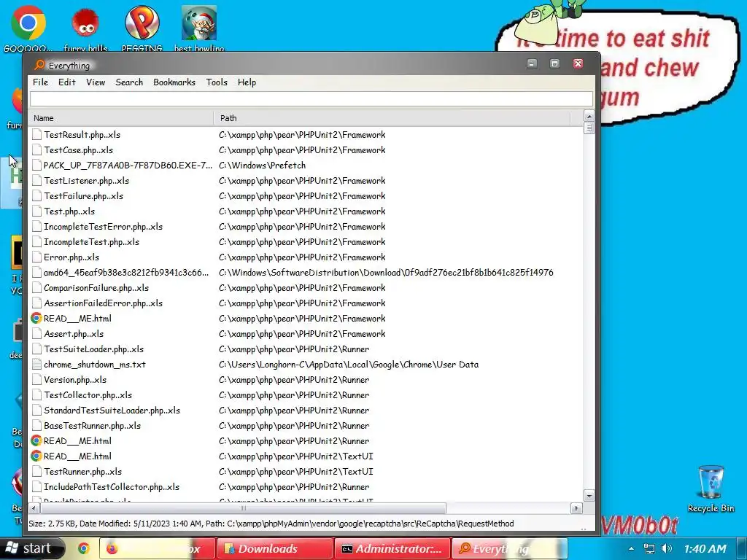Screen dimensions: 747x560
Task: Select IncludePathTestCollector.php..xls file name
Action: click(112, 486)
